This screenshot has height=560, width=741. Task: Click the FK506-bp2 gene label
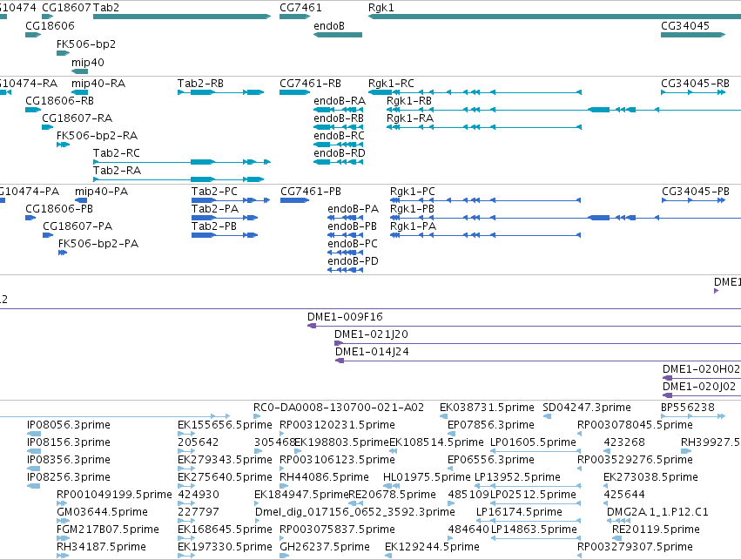[86, 44]
